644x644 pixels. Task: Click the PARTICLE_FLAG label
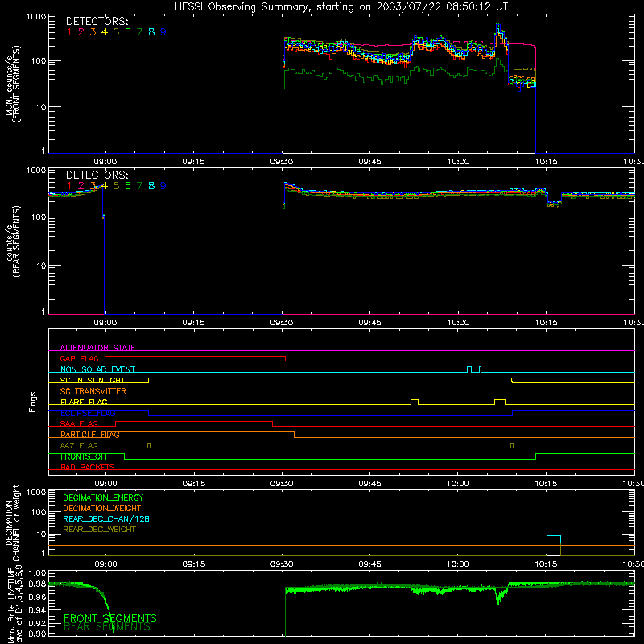click(90, 435)
